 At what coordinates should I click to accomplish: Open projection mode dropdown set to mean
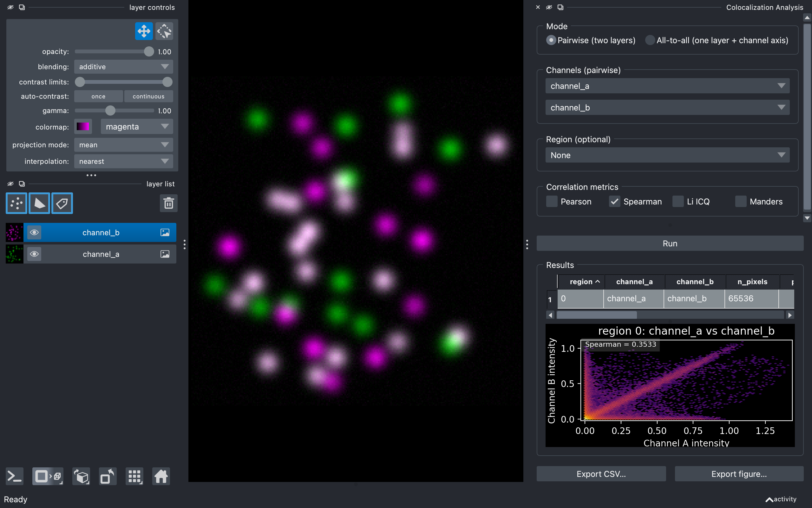[123, 145]
